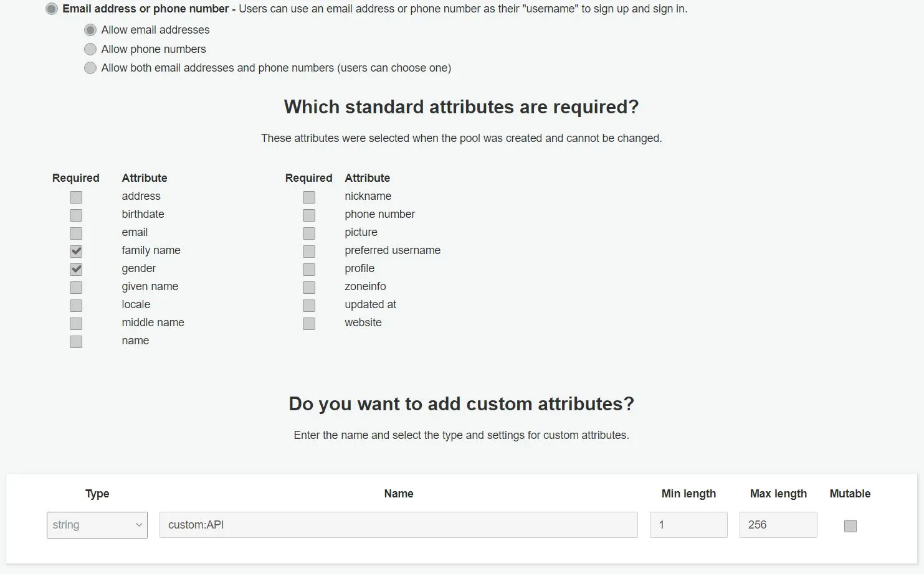The width and height of the screenshot is (924, 574).
Task: Uncheck the gender required checkbox
Action: pos(76,270)
